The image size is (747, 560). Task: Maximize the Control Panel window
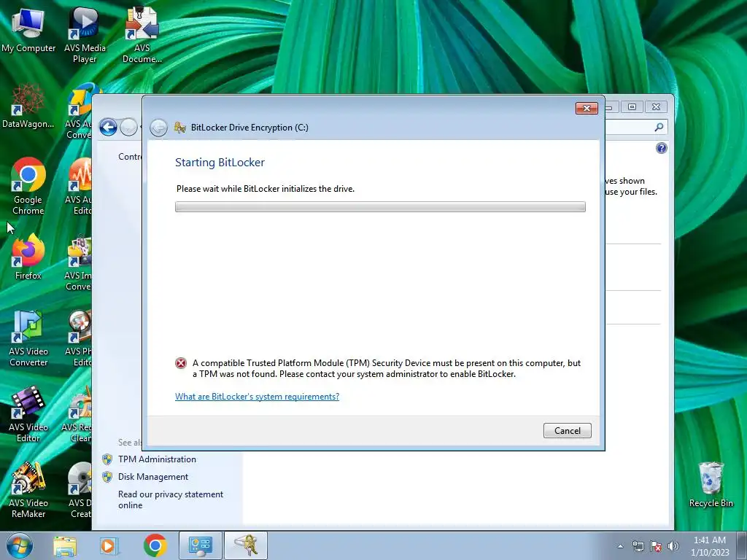[x=632, y=106]
